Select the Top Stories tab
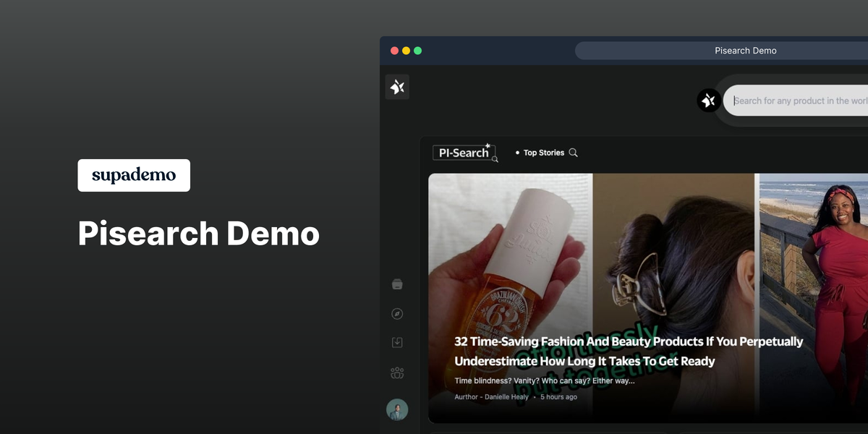 543,153
